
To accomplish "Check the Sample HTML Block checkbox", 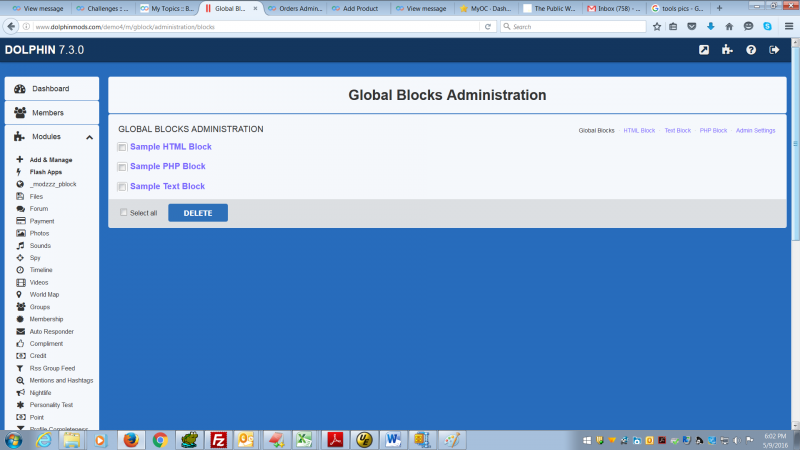I will [x=122, y=147].
